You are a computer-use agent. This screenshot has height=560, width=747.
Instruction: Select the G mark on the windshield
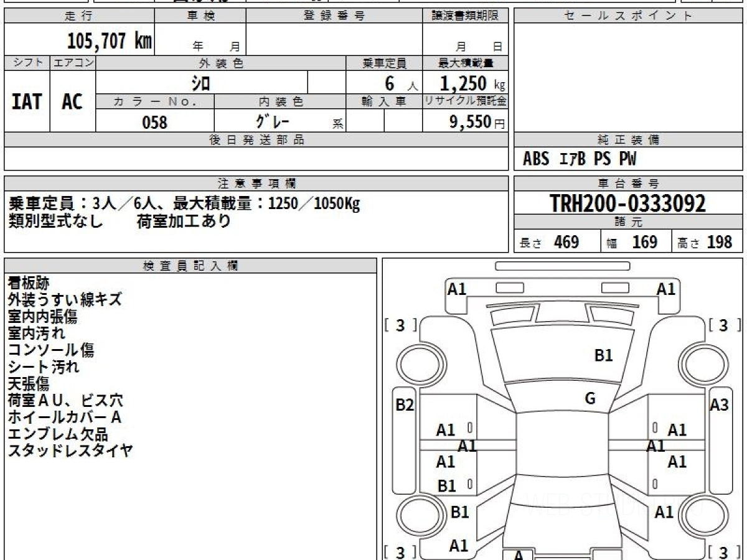590,399
